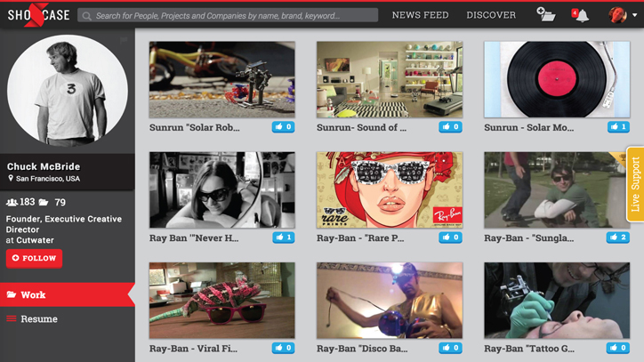Like the Sunrun "Solar Rob..." project
This screenshot has height=362, width=644.
[x=284, y=127]
